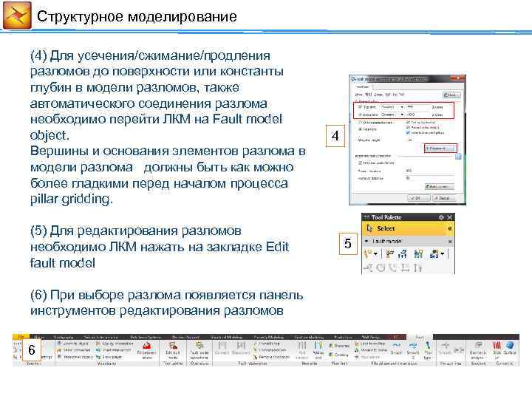Toggle the second checkbox in right option column
The width and height of the screenshot is (532, 399).
point(408,128)
